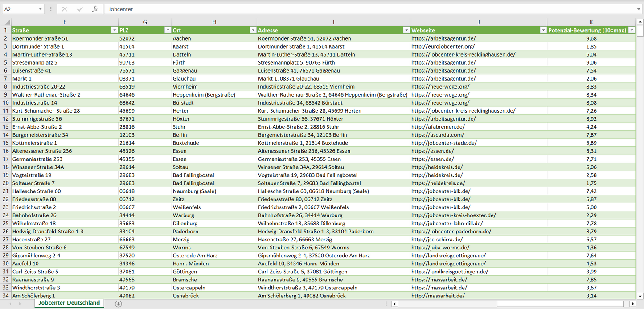
Task: Click the Select All corner triangle
Action: (x=7, y=22)
